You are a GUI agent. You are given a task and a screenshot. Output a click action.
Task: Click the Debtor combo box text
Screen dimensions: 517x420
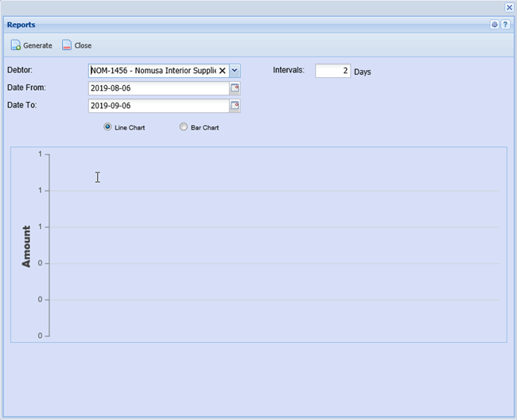tap(154, 71)
